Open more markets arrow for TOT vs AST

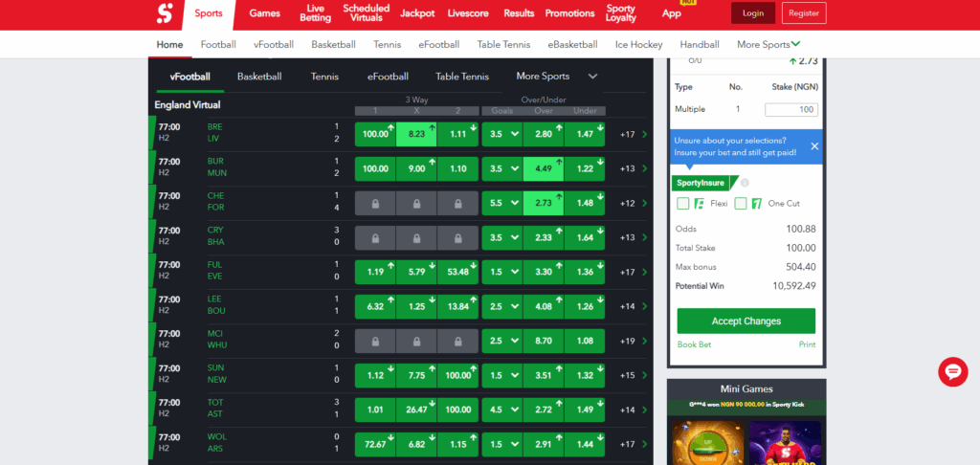point(644,410)
